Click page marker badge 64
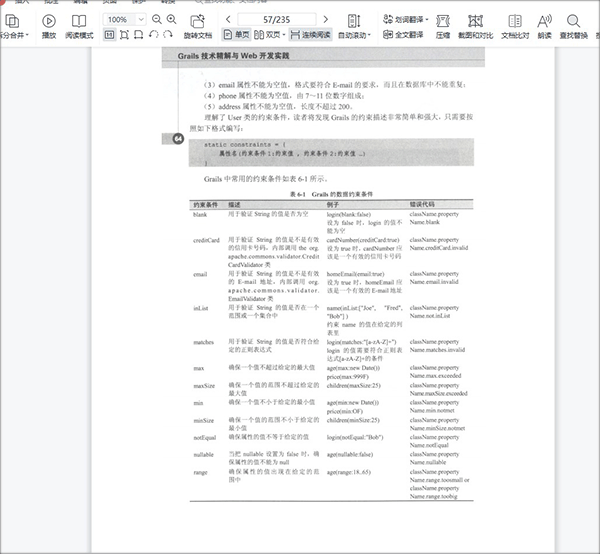 click(x=178, y=138)
